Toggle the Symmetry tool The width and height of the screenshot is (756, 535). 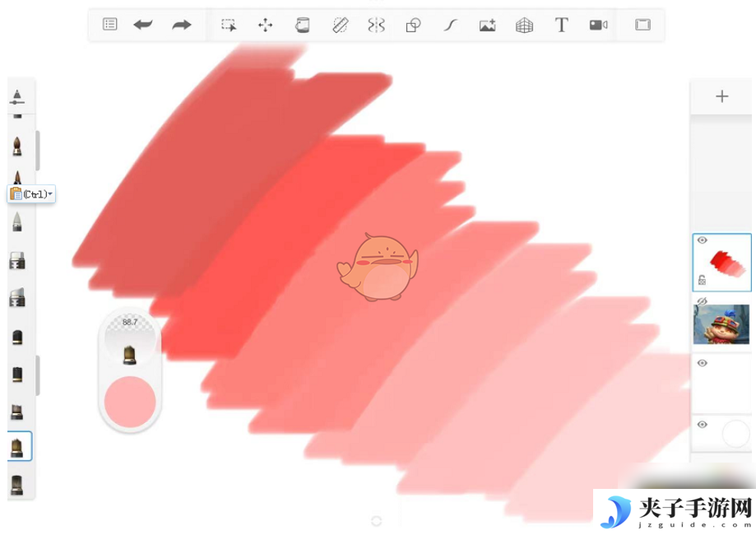click(376, 25)
